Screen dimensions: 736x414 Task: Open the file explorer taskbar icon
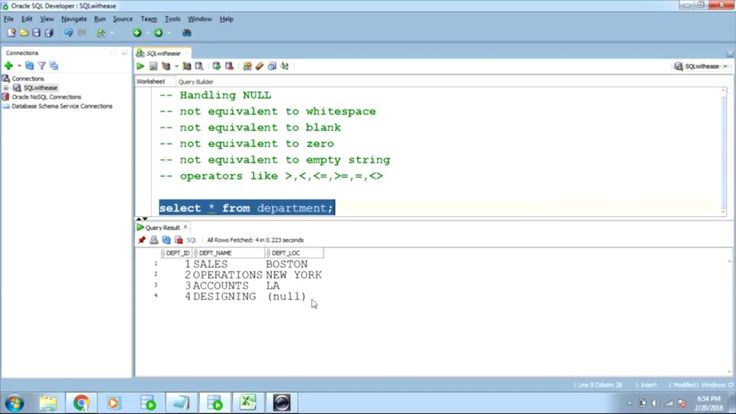pos(48,403)
